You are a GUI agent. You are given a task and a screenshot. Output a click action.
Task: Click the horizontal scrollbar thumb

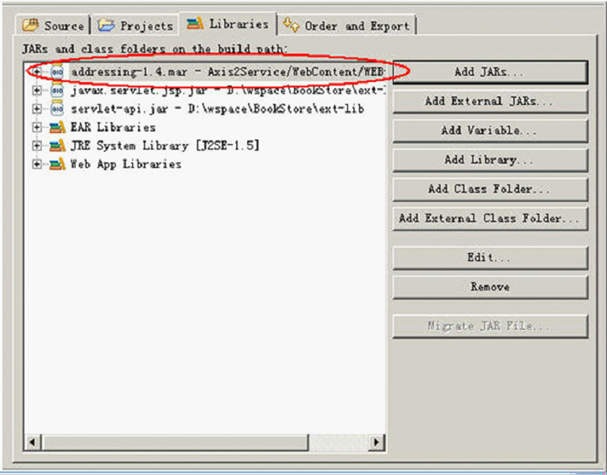(175, 442)
